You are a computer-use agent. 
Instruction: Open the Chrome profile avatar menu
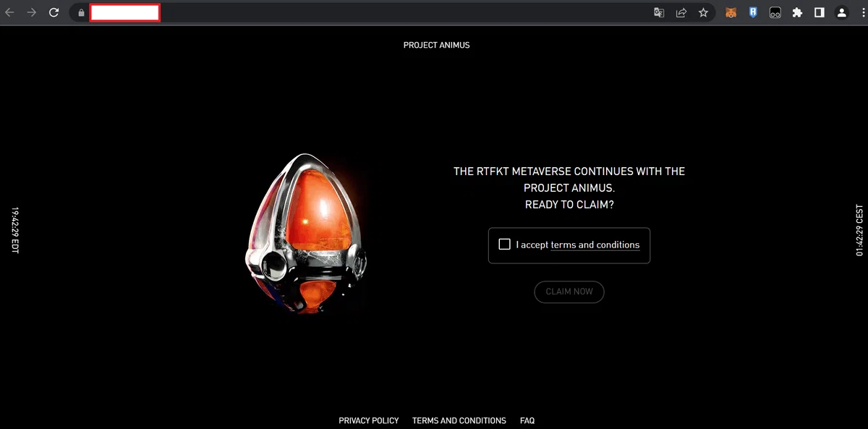(x=841, y=12)
